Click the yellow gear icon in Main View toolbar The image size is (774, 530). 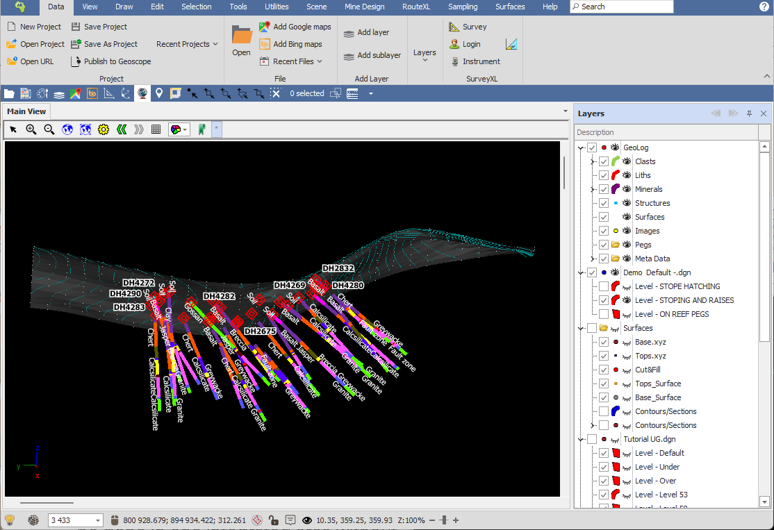pos(103,129)
